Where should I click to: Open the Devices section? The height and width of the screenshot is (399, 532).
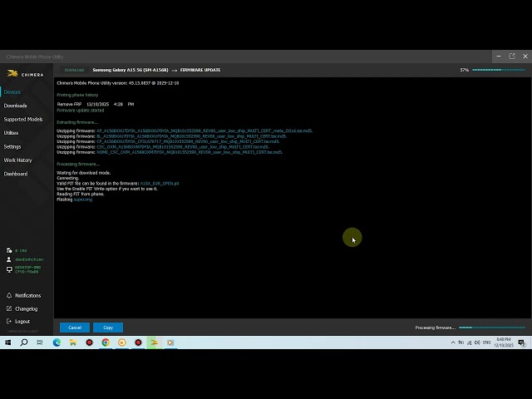tap(12, 92)
